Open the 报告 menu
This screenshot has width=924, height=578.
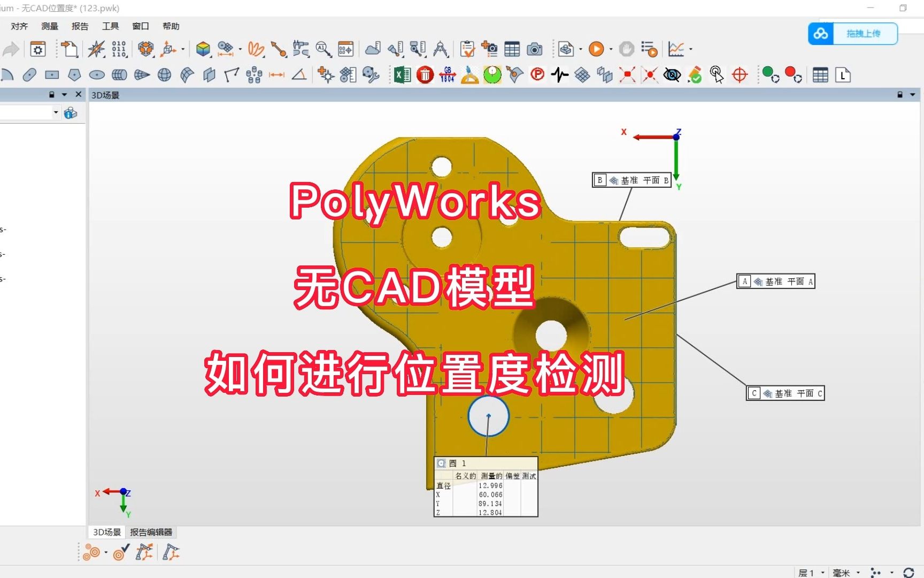pos(80,26)
